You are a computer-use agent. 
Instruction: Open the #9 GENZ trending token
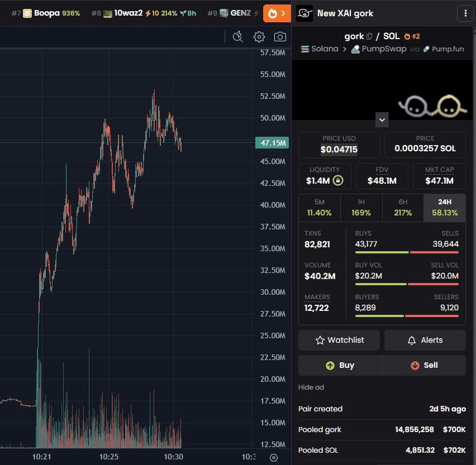(x=233, y=13)
